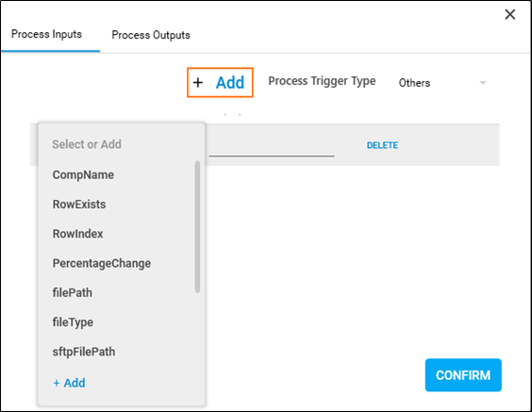Choose CompName from the list

click(83, 175)
